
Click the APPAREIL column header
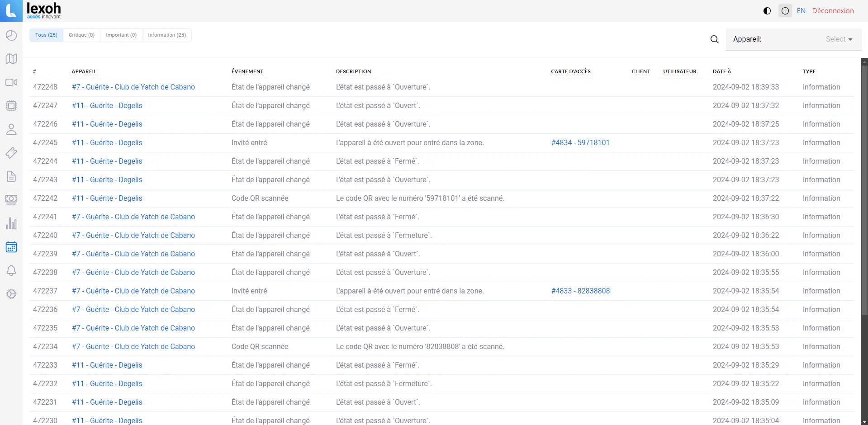click(84, 71)
